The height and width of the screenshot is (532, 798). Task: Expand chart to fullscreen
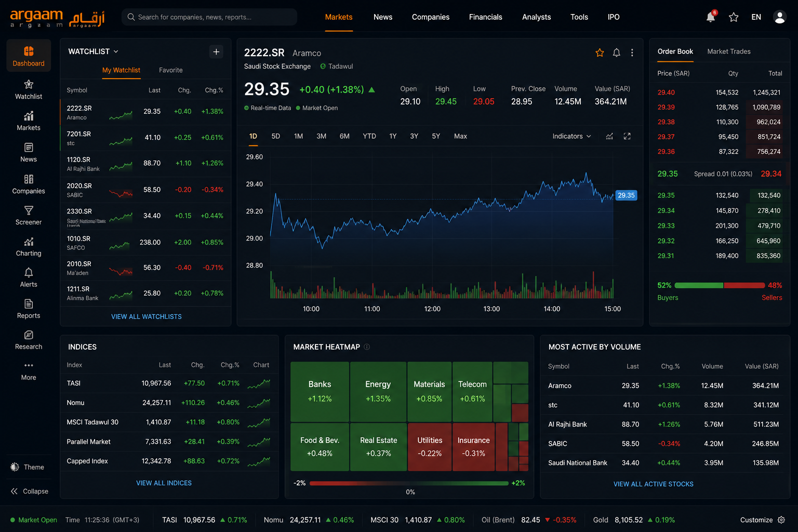coord(627,136)
